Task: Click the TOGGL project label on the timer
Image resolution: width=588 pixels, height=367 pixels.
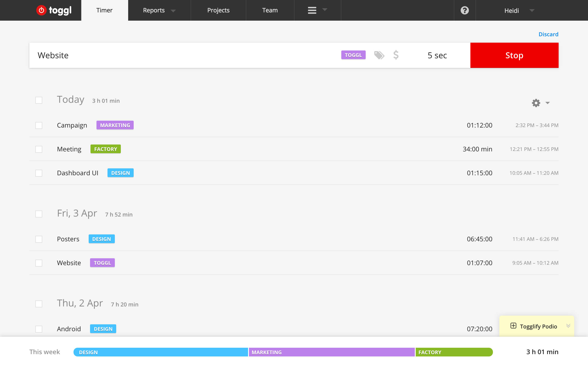Action: (x=353, y=55)
